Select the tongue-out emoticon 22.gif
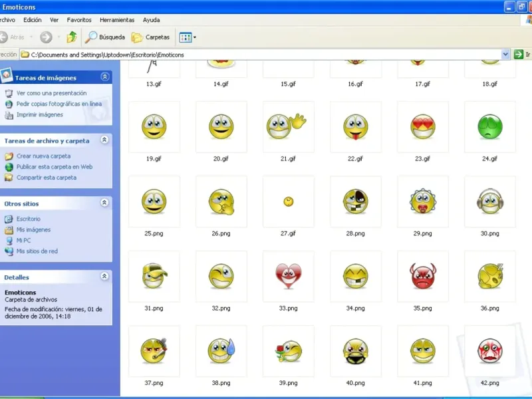 click(356, 127)
